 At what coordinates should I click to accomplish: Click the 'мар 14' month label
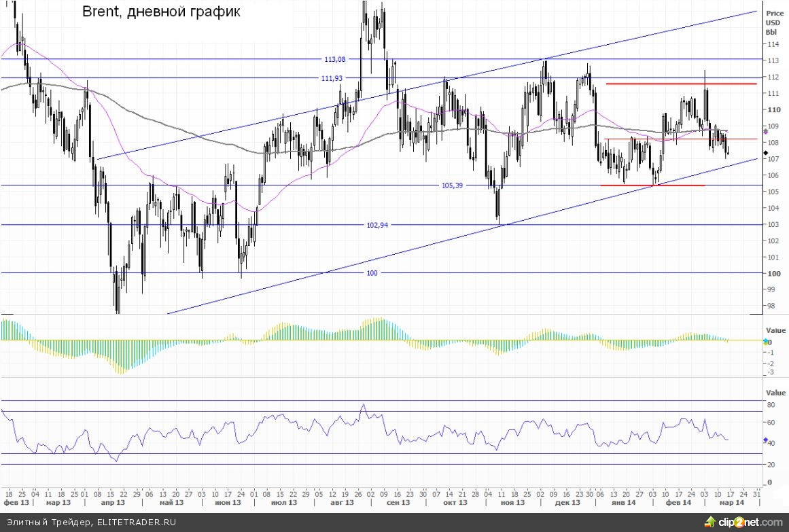coord(732,503)
